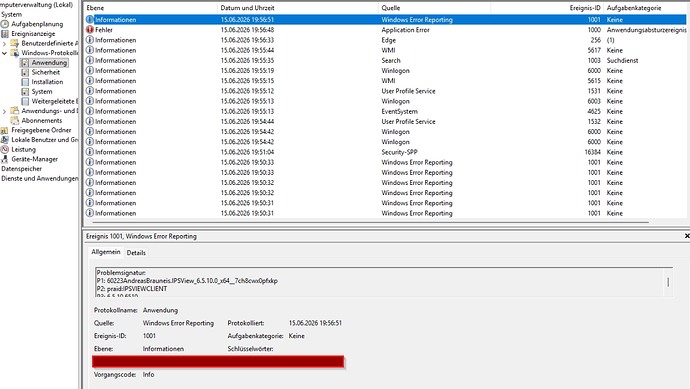Image resolution: width=690 pixels, height=389 pixels.
Task: Click the System node near top of tree
Action: click(x=11, y=14)
